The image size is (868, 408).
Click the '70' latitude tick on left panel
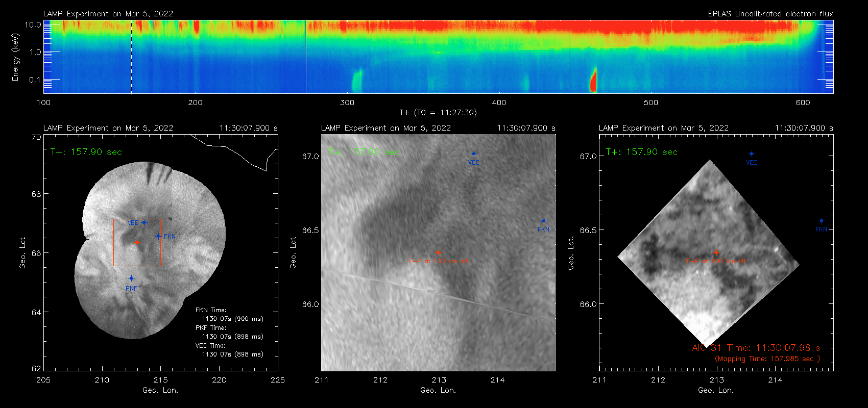coord(36,137)
